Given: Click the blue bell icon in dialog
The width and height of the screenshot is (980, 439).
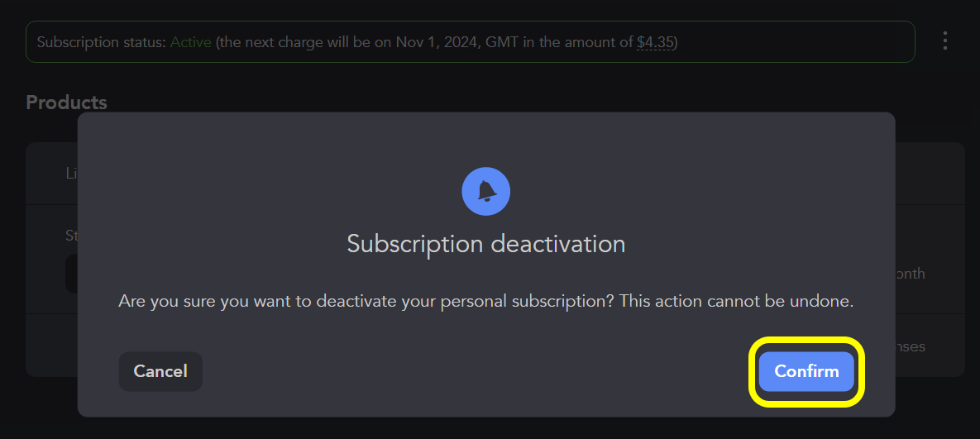Looking at the screenshot, I should [x=485, y=191].
